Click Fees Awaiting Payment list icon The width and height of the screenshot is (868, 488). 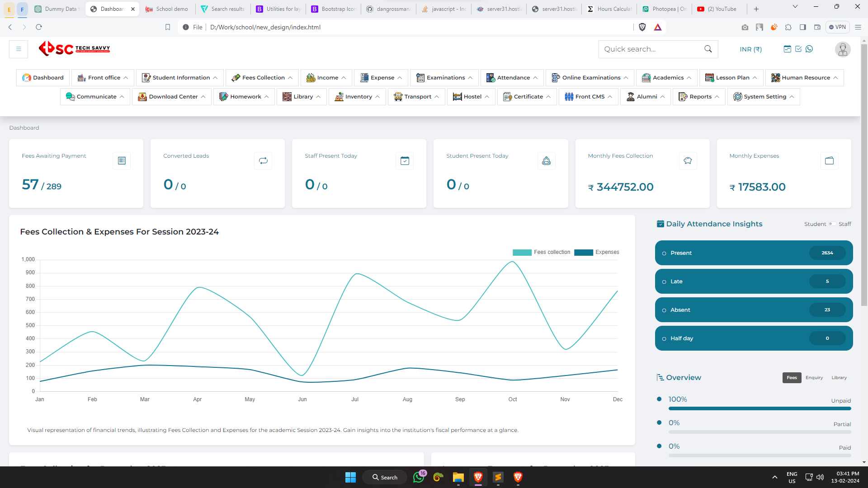122,160
